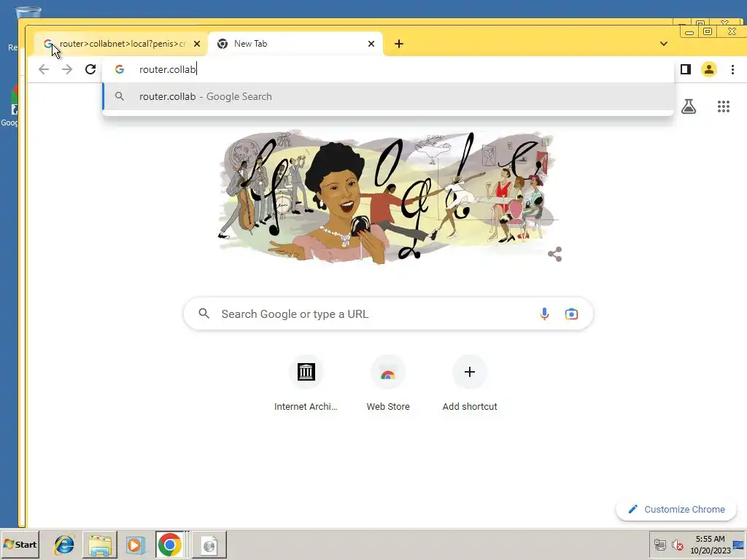Open the Web Store shortcut
This screenshot has height=560, width=747.
388,384
